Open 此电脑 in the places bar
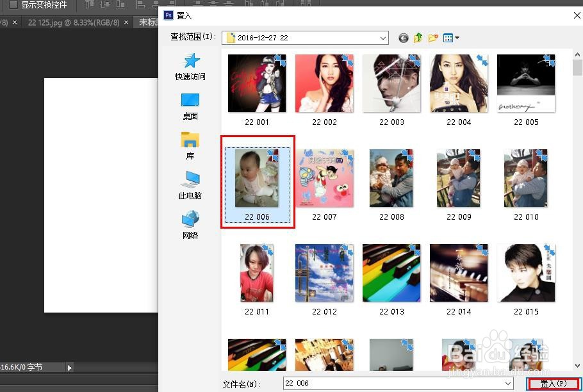The width and height of the screenshot is (583, 392). tap(190, 185)
